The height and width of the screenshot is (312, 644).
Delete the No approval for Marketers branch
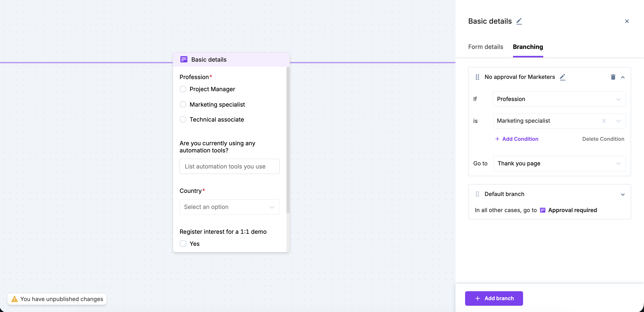pos(613,77)
